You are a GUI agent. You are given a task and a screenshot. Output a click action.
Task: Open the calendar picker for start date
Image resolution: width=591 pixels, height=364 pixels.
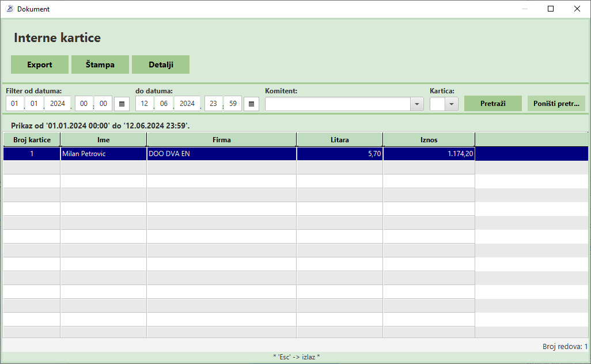[x=122, y=104]
